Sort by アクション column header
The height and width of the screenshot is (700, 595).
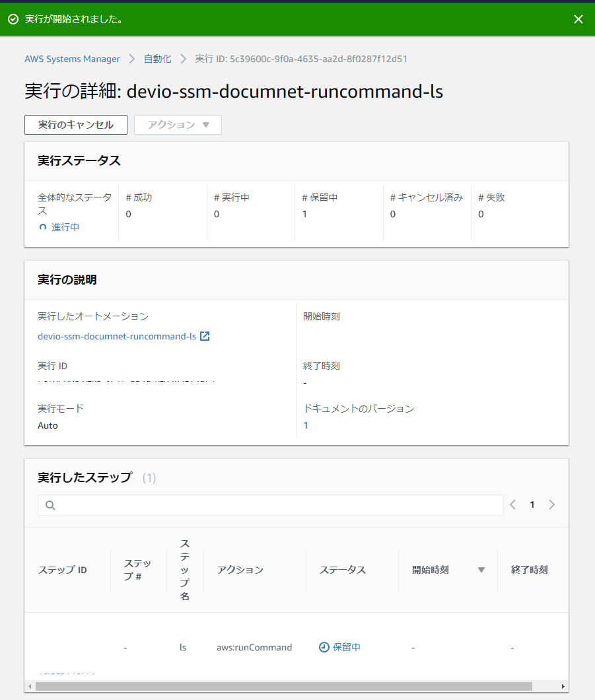[240, 570]
